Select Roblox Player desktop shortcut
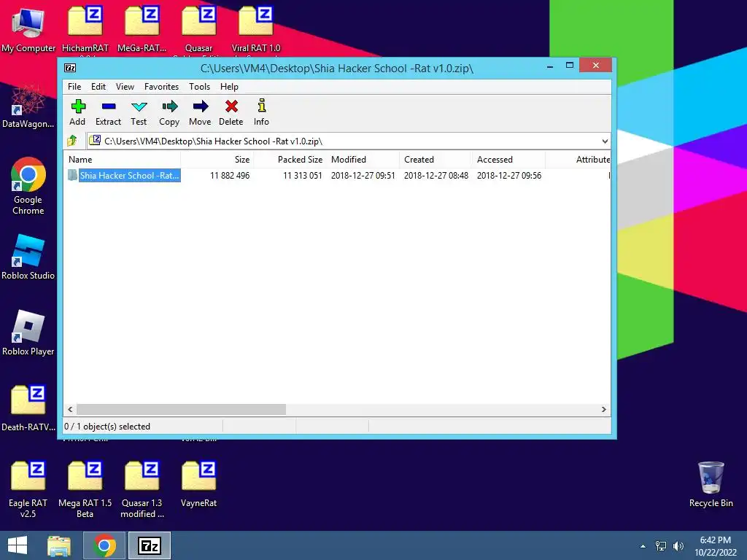This screenshot has height=560, width=747. [28, 332]
